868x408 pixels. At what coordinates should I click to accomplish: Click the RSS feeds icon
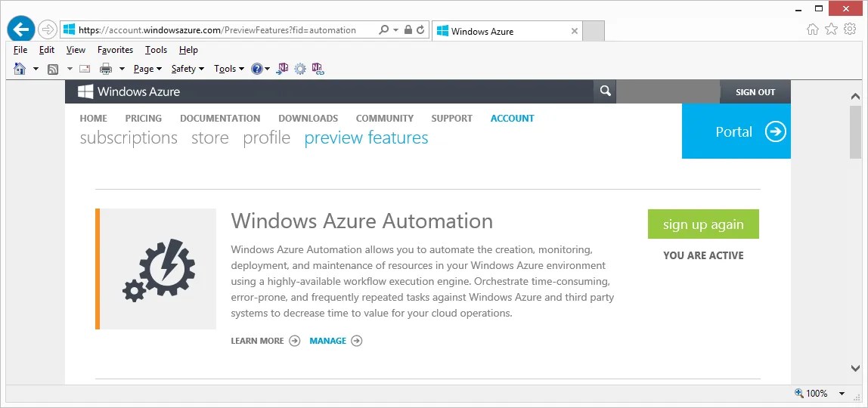(53, 69)
